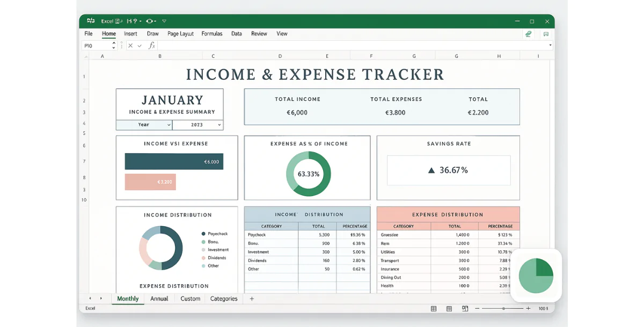Click the Insert Function fx icon
Viewport: 644px width, 327px height.
(152, 46)
